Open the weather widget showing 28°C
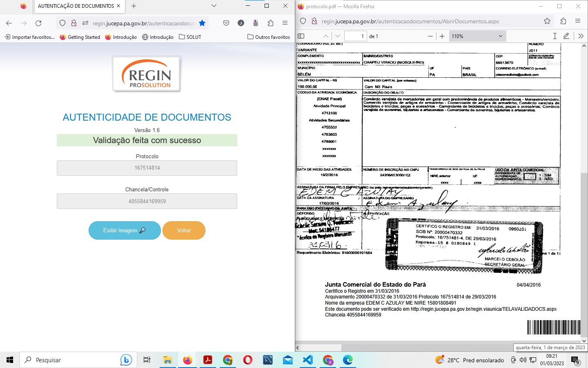 [x=470, y=360]
